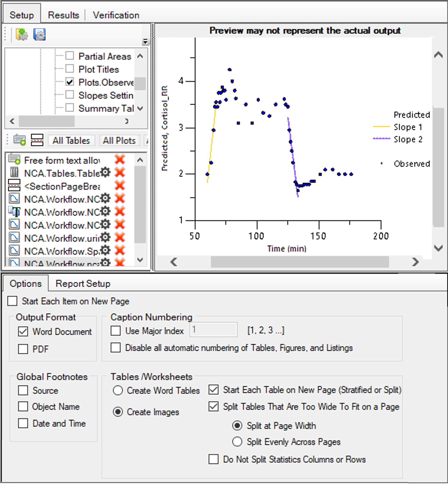Click the All Tables button
This screenshot has height=485, width=448.
coord(71,141)
